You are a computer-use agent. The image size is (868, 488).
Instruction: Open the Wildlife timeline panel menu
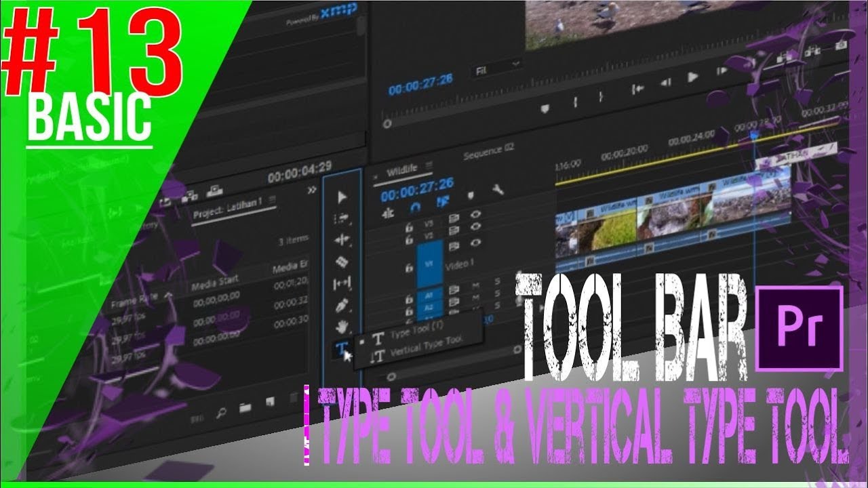pos(429,167)
